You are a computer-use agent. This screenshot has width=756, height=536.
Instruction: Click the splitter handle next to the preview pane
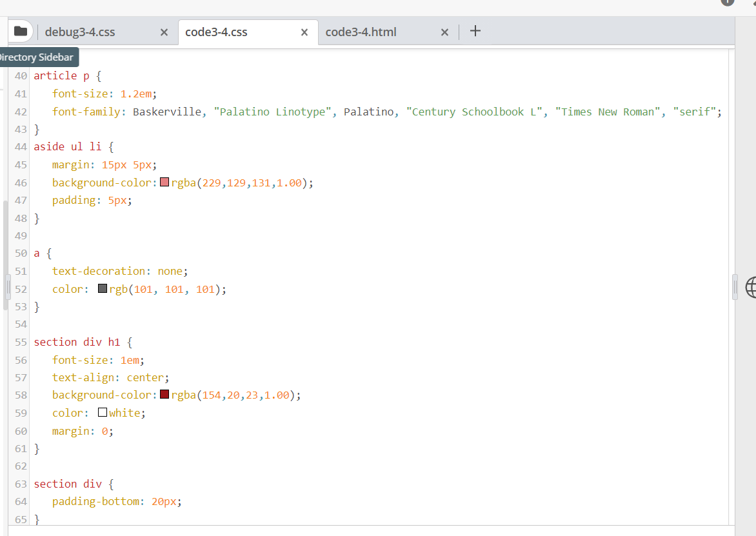coord(734,286)
